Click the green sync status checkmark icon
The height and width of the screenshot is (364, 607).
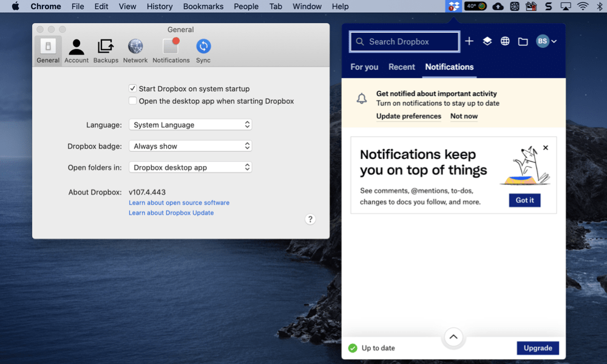pos(353,348)
